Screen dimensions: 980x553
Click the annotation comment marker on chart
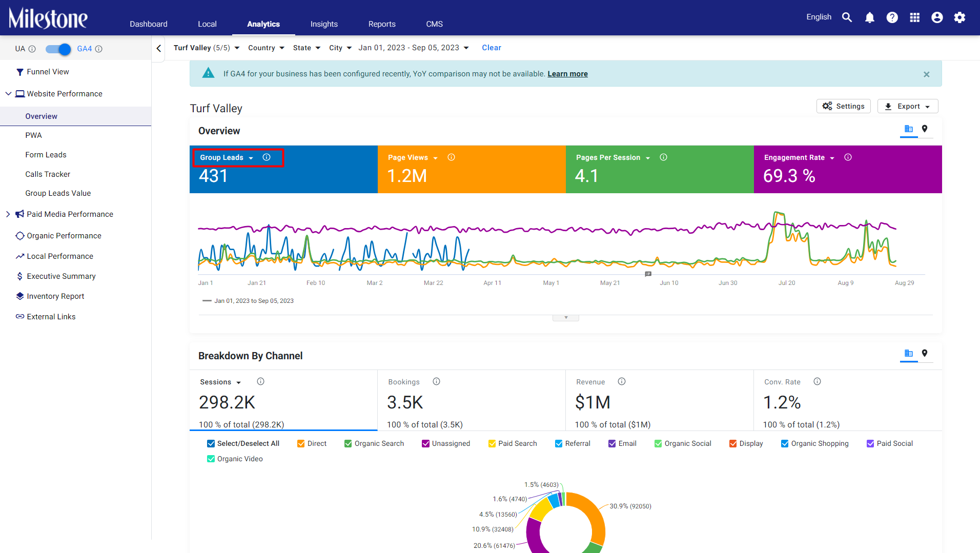tap(648, 274)
